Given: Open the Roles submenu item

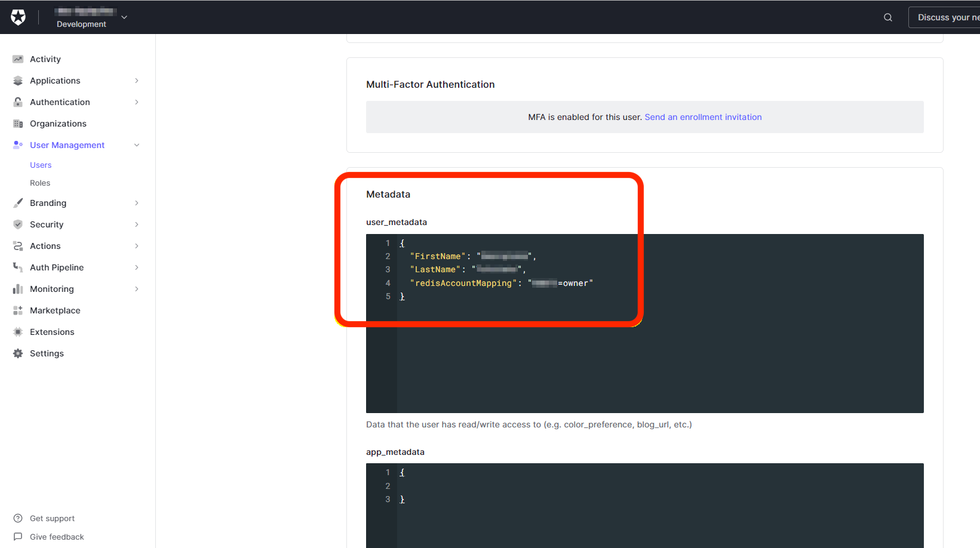Looking at the screenshot, I should click(40, 183).
